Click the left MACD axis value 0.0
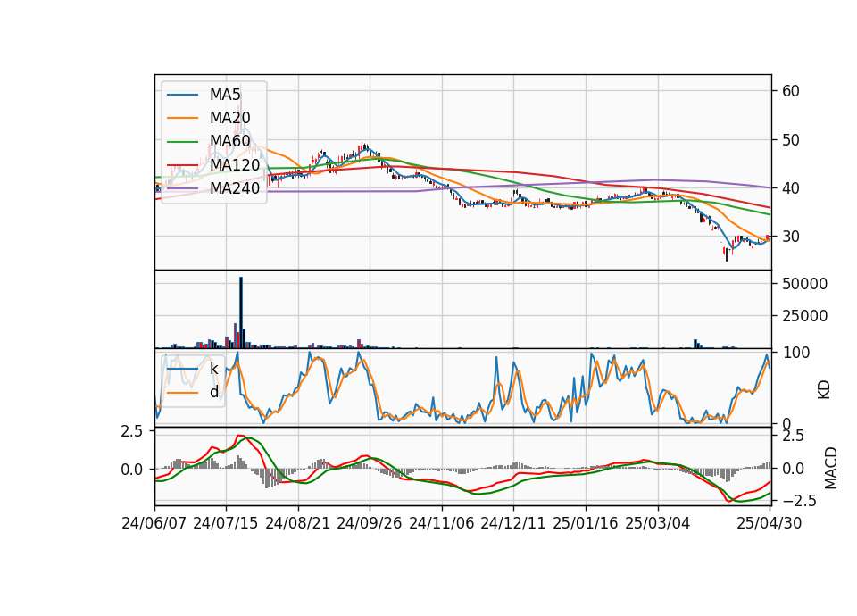857x616 pixels. coord(132,470)
